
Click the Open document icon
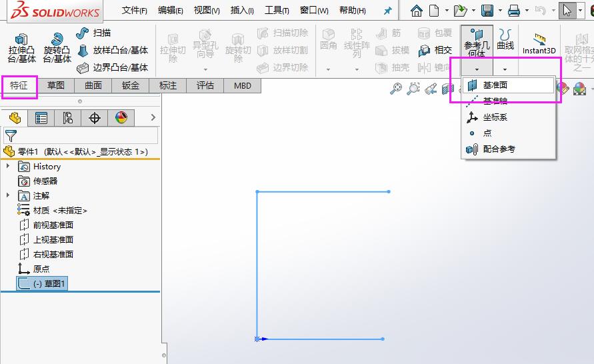pyautogui.click(x=460, y=11)
